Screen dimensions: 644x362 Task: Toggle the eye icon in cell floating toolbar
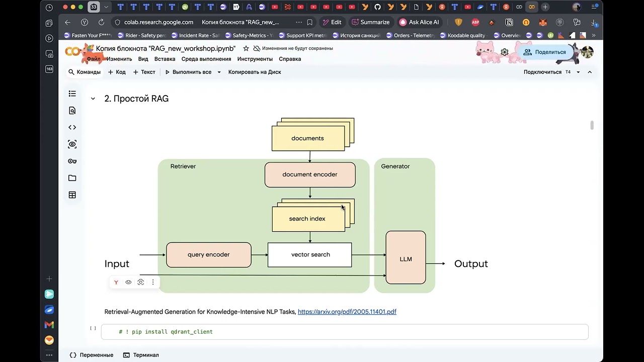[128, 282]
